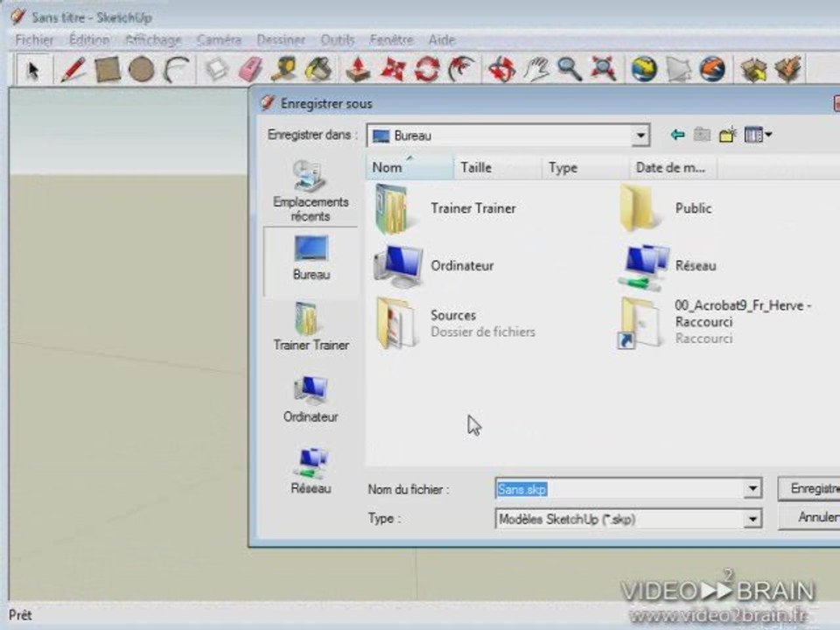Sort by the Nom column header
This screenshot has height=630, width=840.
pyautogui.click(x=409, y=168)
